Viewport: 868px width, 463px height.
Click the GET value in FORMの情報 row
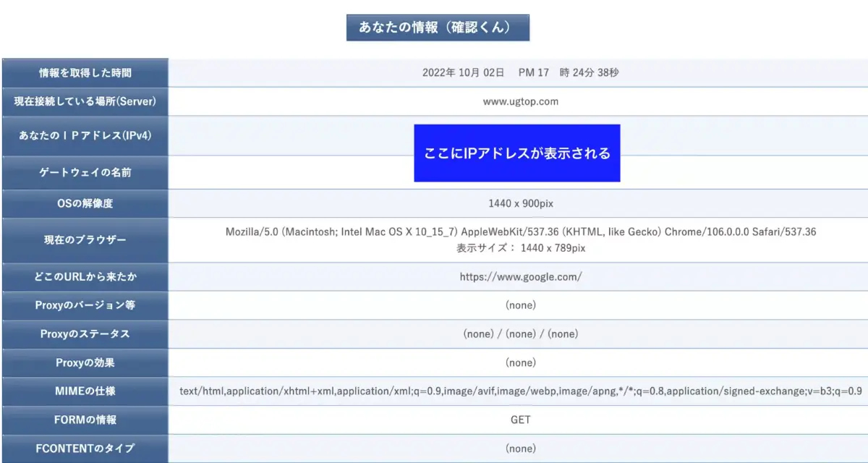click(x=520, y=420)
